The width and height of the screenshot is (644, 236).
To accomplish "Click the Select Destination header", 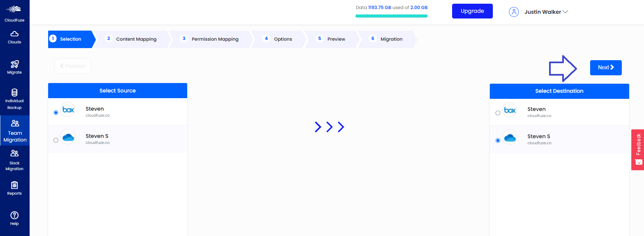I will point(559,91).
